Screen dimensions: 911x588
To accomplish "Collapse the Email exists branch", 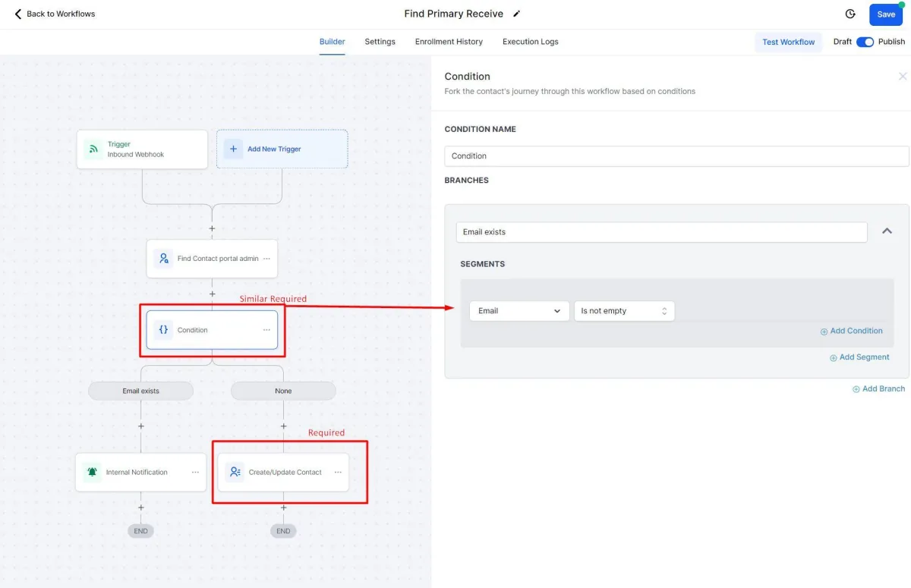I will 887,231.
